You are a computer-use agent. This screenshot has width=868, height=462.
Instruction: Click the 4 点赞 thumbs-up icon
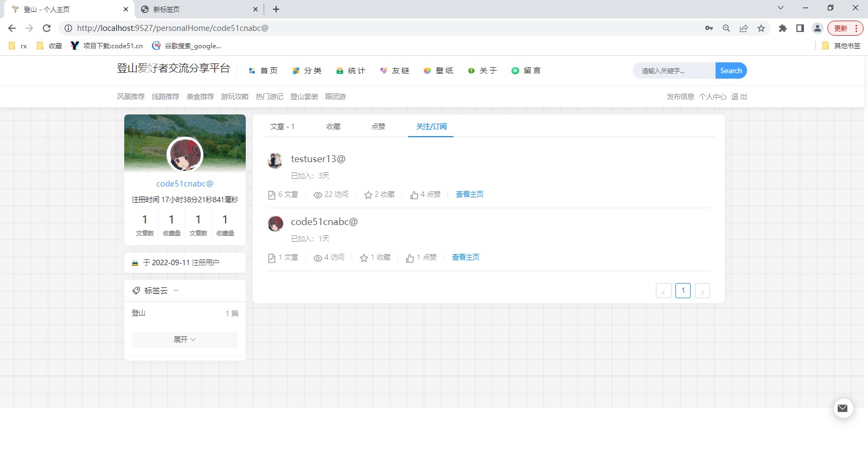click(x=414, y=195)
